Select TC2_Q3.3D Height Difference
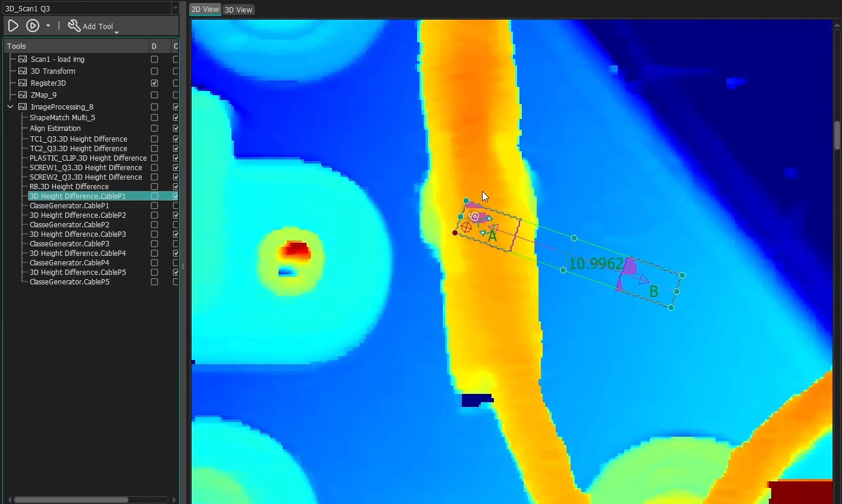 pos(79,149)
